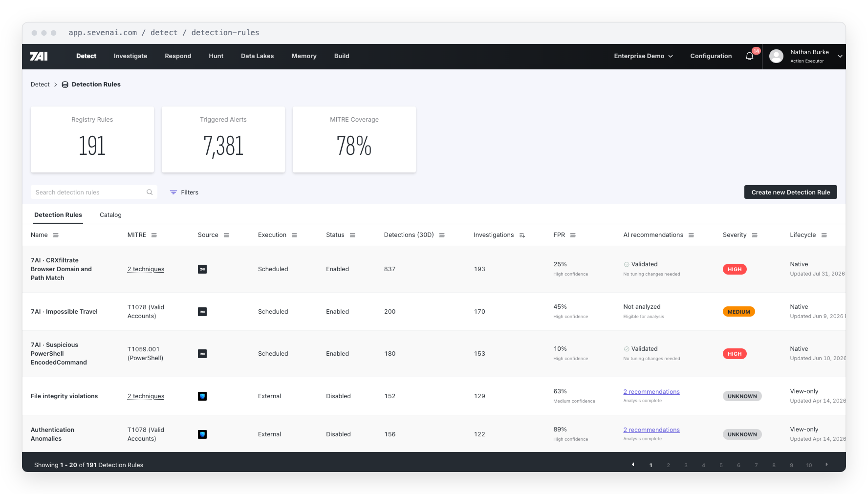
Task: Click the source icon for File integrity violations
Action: [x=202, y=396]
